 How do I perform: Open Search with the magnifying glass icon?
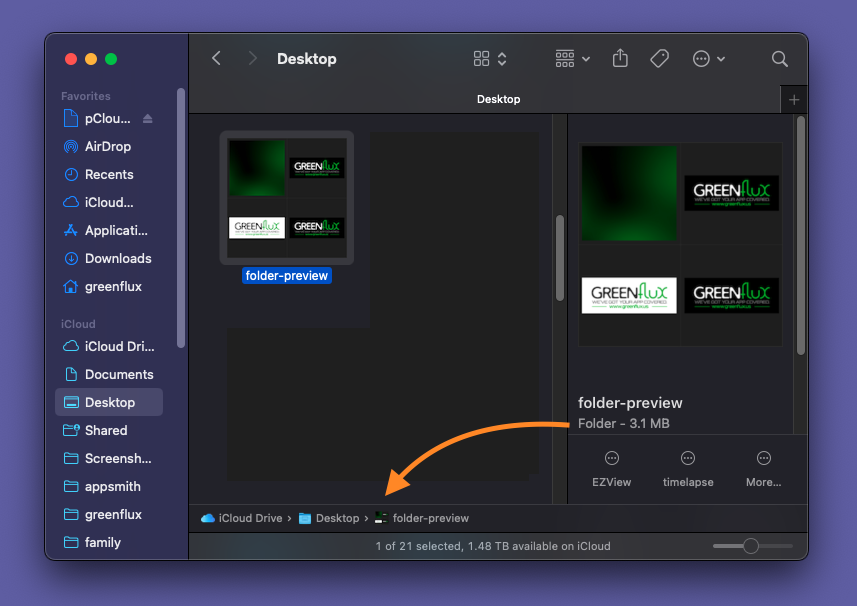(x=779, y=59)
